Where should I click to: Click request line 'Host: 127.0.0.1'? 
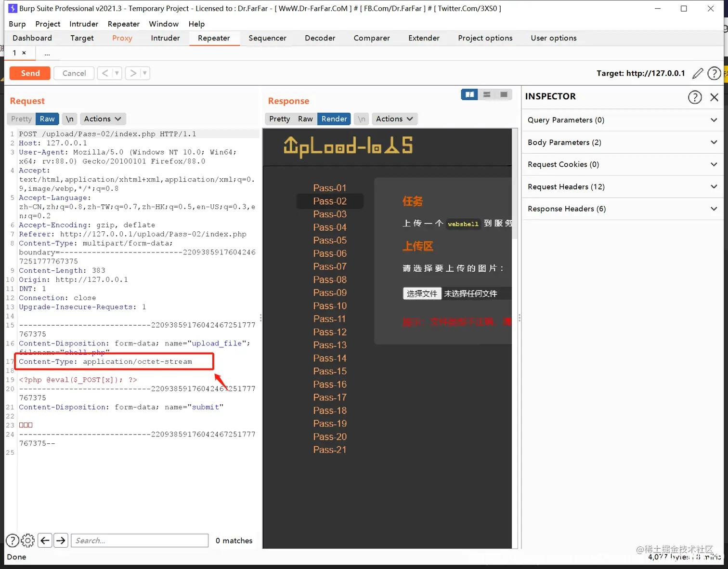(x=53, y=143)
